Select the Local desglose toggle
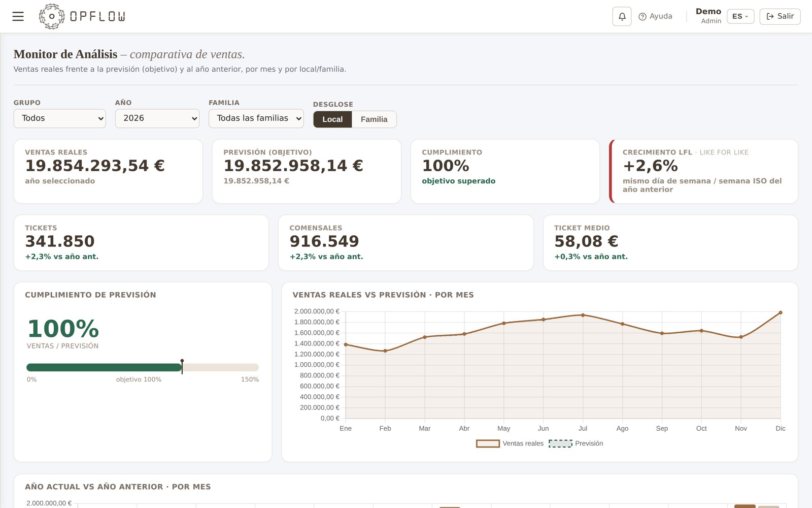 332,119
